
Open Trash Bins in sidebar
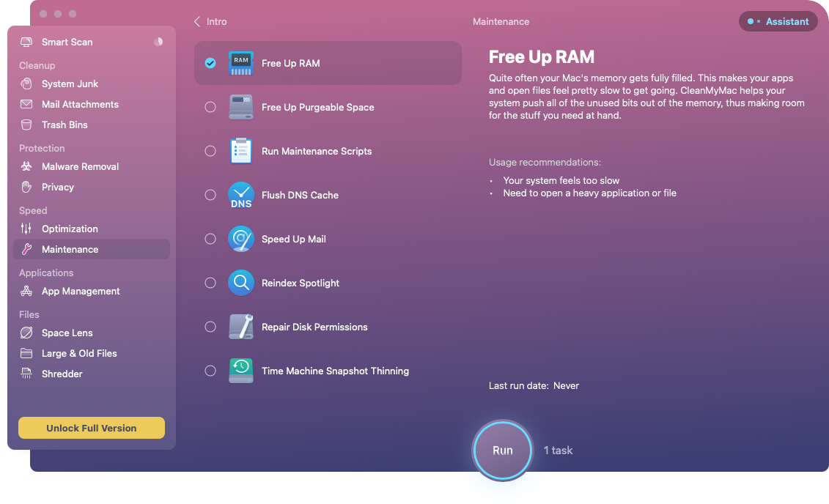pyautogui.click(x=92, y=125)
